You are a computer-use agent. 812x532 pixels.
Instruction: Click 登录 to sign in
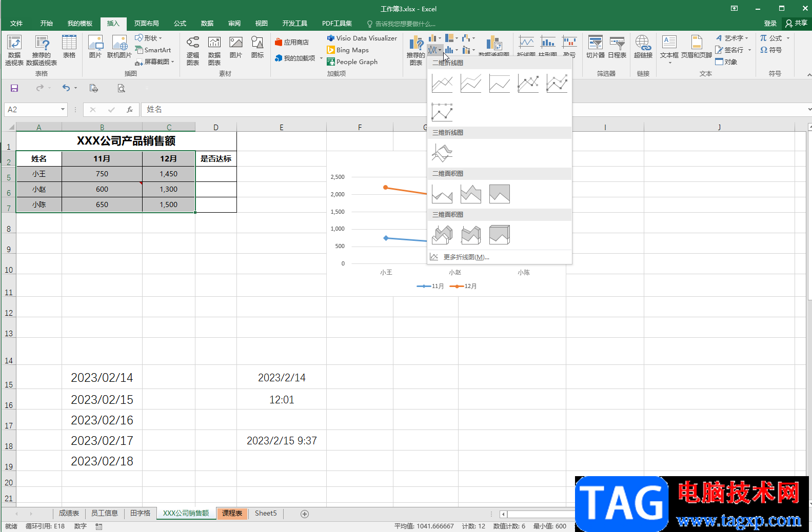click(770, 24)
